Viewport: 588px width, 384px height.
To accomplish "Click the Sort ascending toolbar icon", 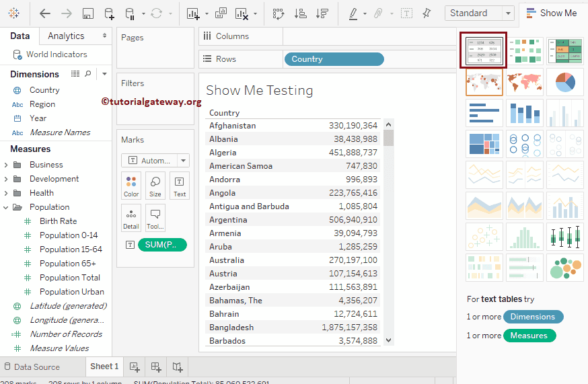I will (301, 13).
